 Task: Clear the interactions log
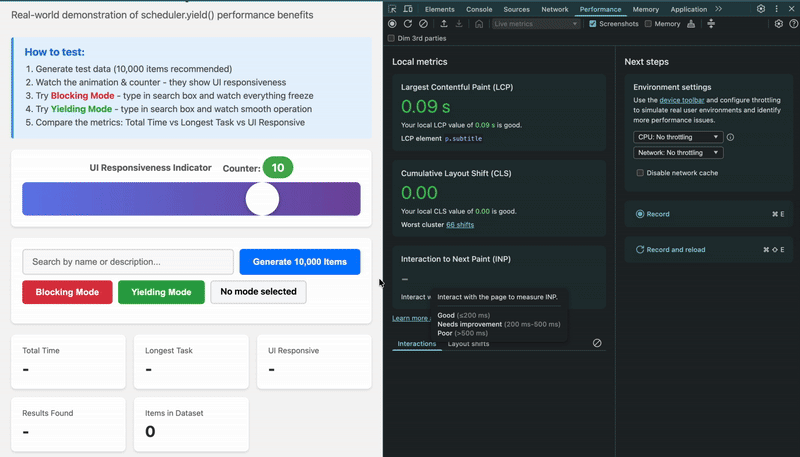click(x=597, y=343)
